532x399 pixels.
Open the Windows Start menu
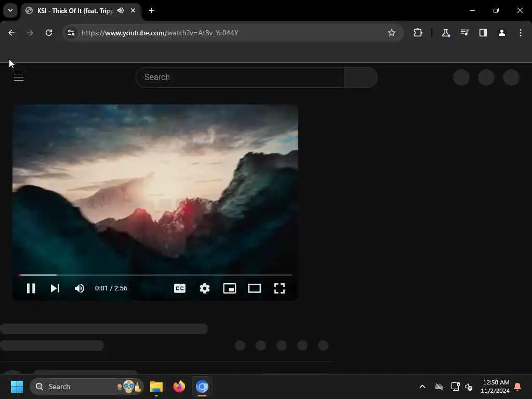click(x=17, y=387)
